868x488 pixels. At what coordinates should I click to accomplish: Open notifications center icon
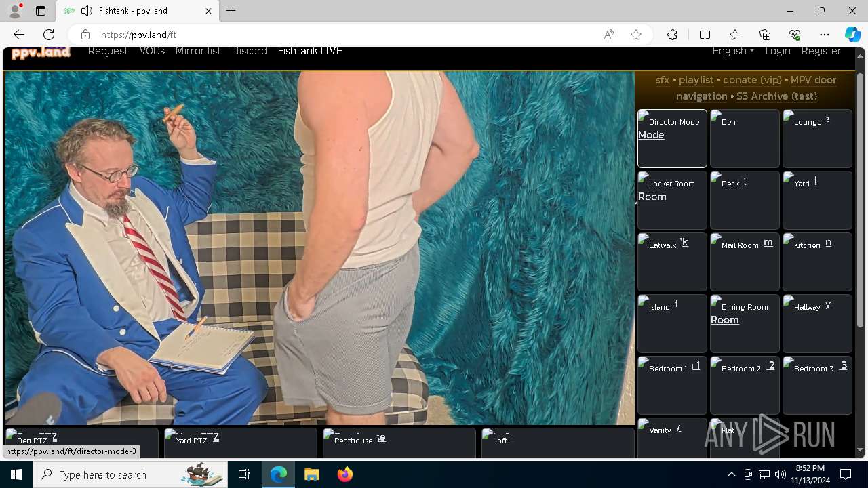pyautogui.click(x=846, y=474)
